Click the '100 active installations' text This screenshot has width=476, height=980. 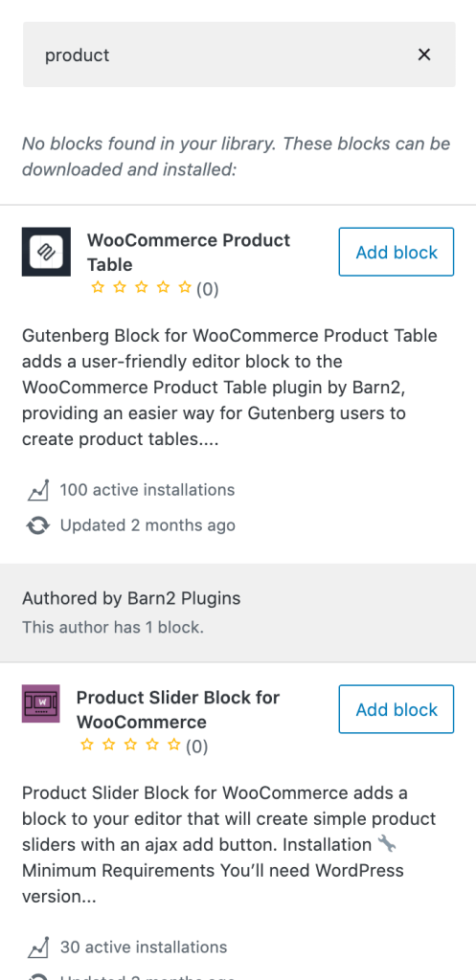pos(147,490)
